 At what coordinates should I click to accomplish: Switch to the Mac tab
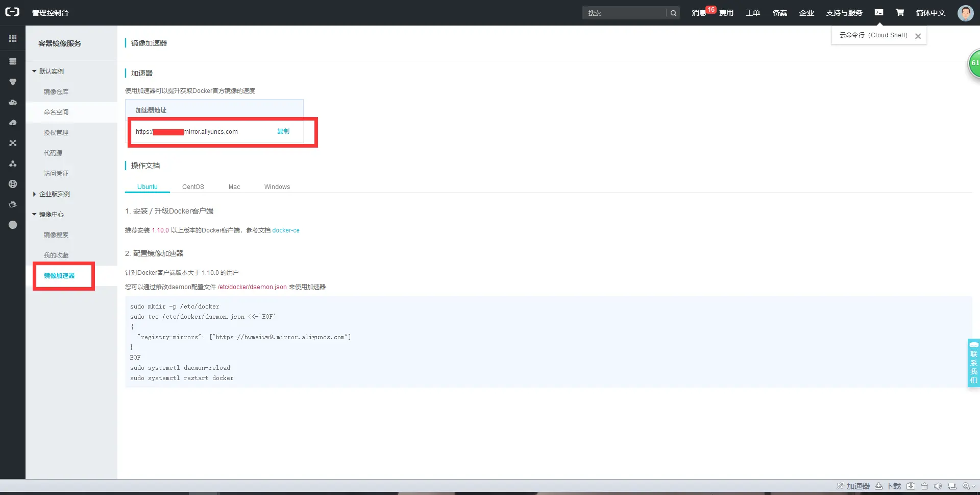[234, 187]
